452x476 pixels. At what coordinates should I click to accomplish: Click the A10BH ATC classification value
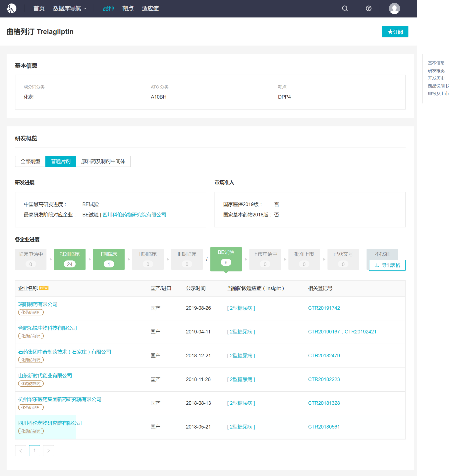coord(158,97)
